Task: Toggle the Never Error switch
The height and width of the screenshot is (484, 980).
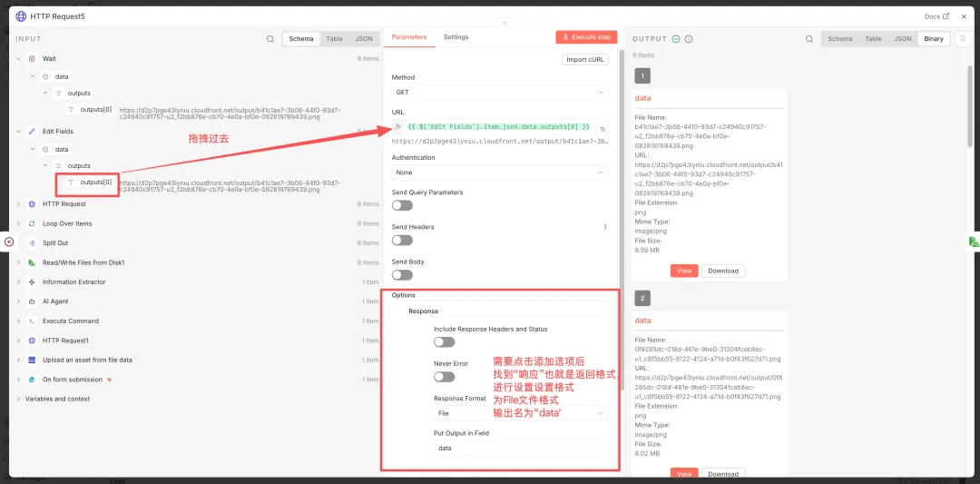Action: [445, 377]
